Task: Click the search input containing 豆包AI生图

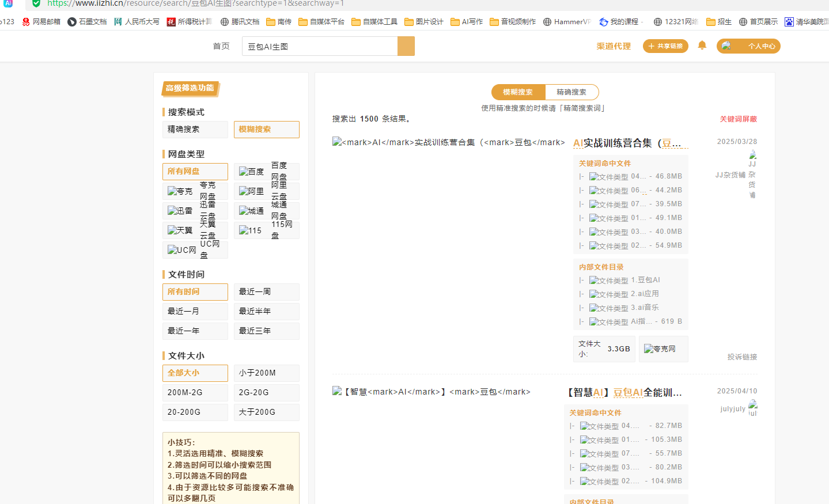Action: tap(320, 47)
